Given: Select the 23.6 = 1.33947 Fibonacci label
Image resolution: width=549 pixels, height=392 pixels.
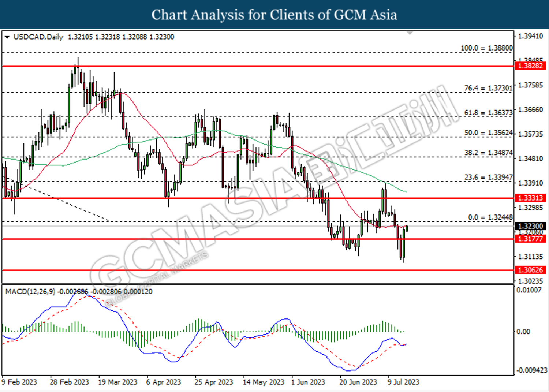Looking at the screenshot, I should coord(488,178).
